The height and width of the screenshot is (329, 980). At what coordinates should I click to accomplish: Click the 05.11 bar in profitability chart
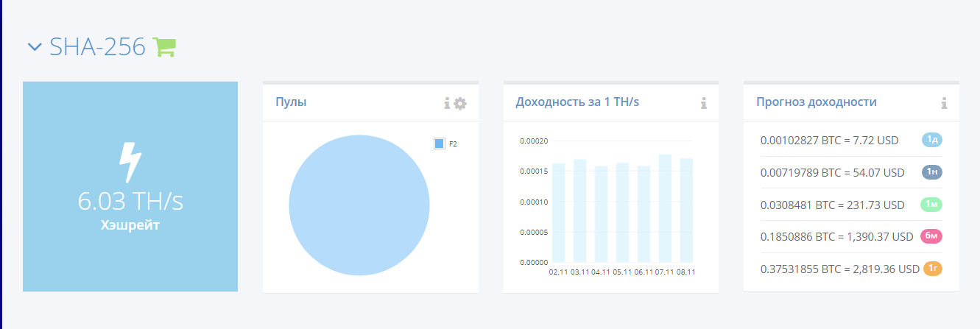(622, 213)
